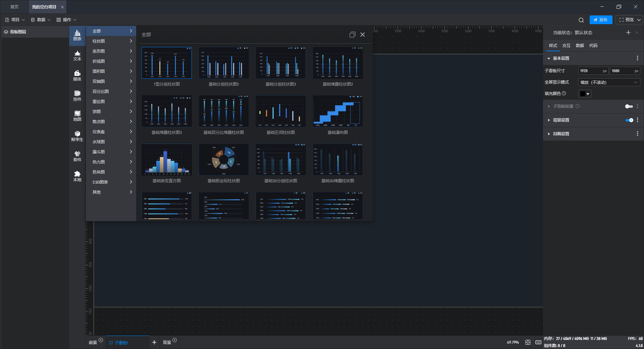This screenshot has width=644, height=349.
Task: Click the plus icon to add state
Action: 628,33
